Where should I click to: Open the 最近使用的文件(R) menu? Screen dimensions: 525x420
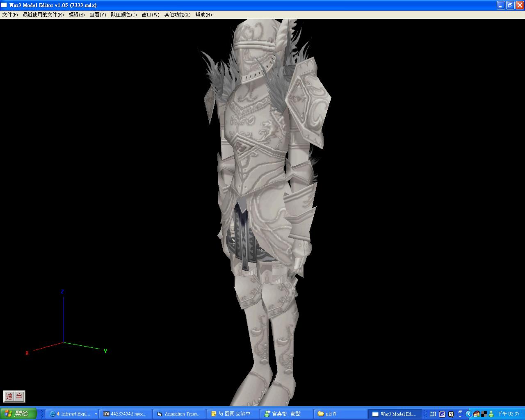click(43, 15)
